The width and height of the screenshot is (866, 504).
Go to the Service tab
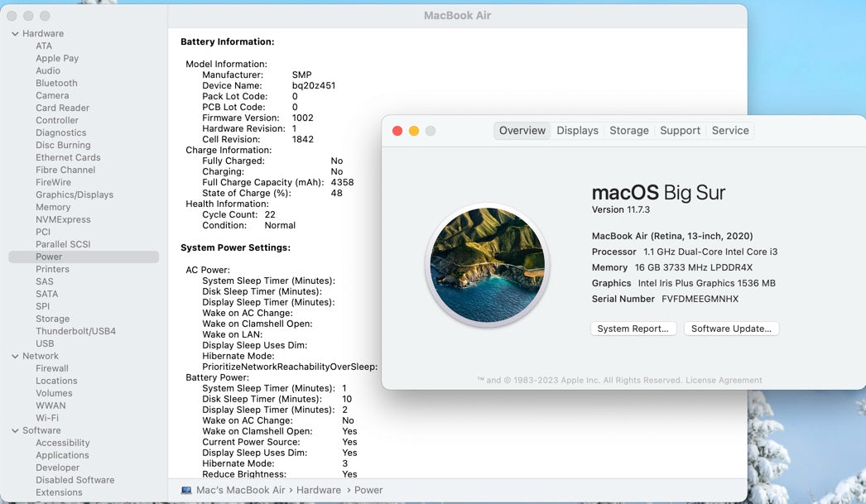pos(730,131)
